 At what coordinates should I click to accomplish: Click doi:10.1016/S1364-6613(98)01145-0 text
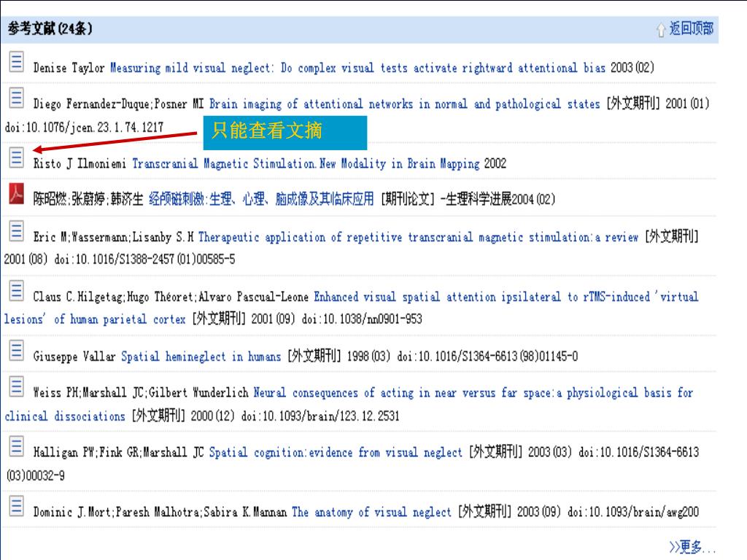pos(487,356)
